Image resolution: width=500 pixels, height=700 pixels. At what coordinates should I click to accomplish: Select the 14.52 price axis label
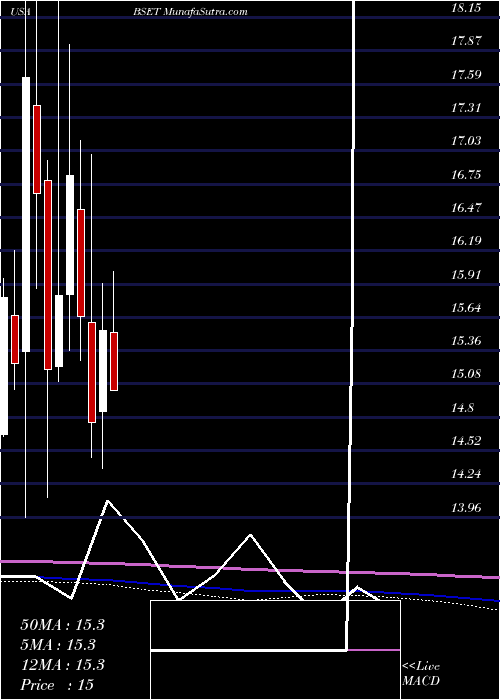(466, 441)
